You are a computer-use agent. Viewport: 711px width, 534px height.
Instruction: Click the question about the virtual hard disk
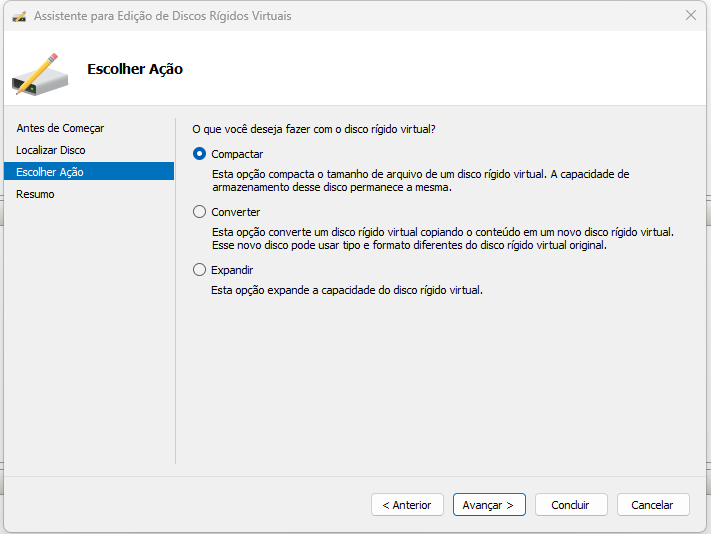click(x=313, y=129)
